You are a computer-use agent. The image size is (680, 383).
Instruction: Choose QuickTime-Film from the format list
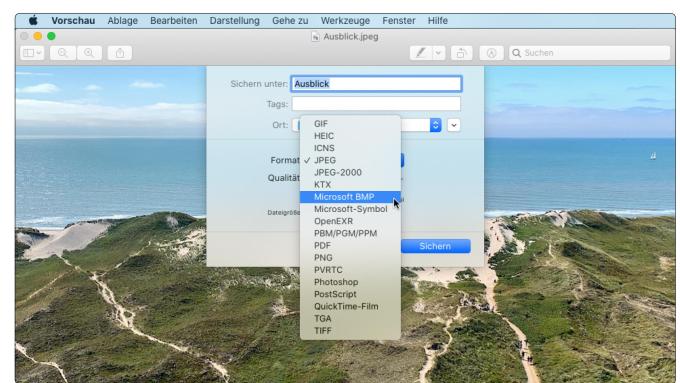pos(350,306)
